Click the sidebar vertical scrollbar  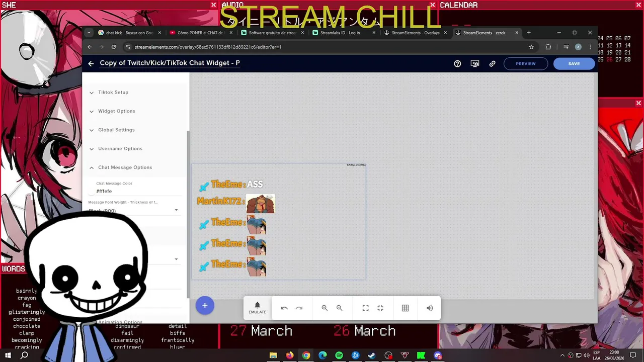[188, 214]
